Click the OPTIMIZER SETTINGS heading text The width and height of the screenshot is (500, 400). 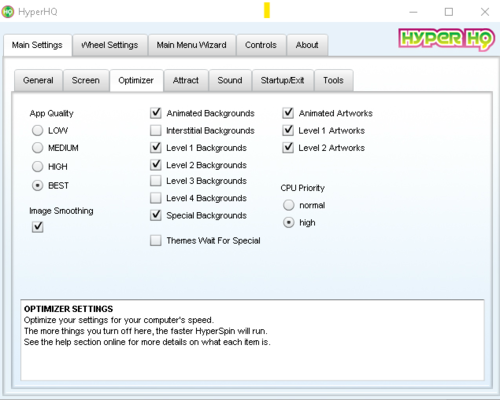(68, 309)
